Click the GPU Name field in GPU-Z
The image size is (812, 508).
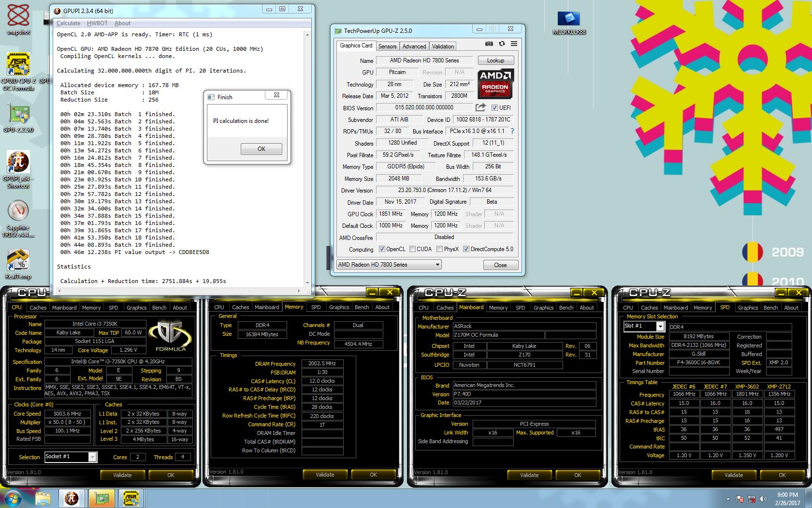pyautogui.click(x=424, y=60)
